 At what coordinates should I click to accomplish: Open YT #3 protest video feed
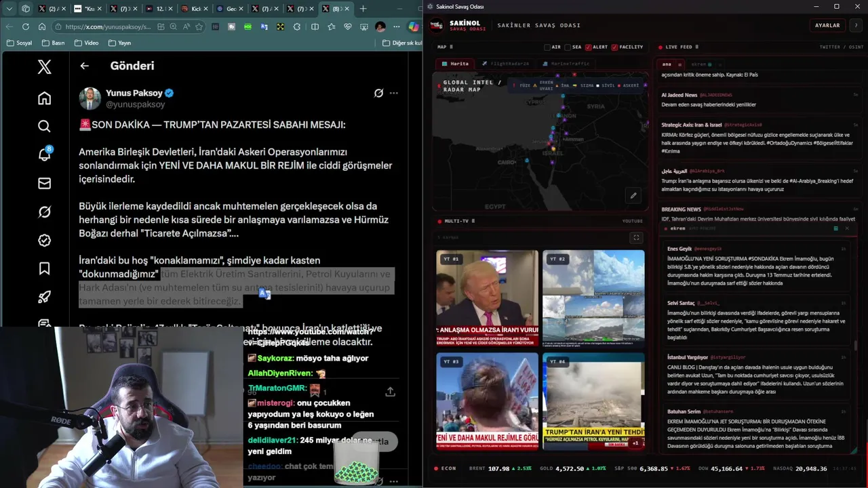click(488, 401)
